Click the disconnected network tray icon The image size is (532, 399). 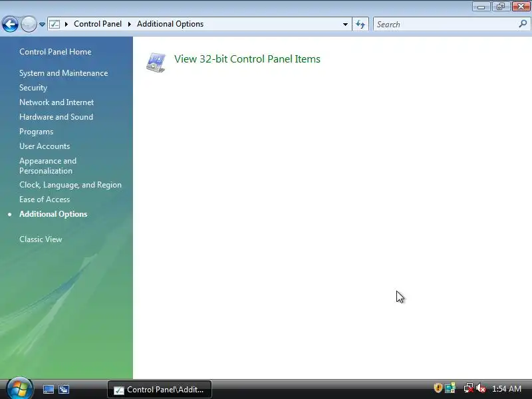[468, 388]
